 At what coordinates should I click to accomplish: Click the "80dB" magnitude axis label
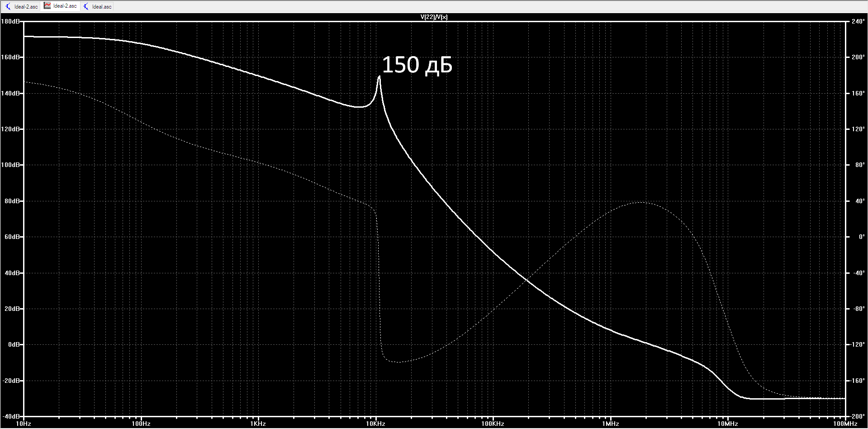[12, 201]
